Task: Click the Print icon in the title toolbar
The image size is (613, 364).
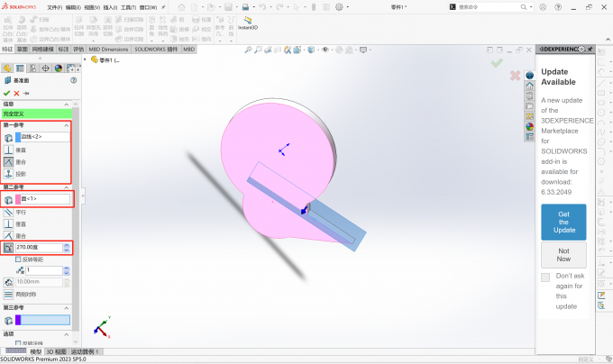Action: click(245, 7)
